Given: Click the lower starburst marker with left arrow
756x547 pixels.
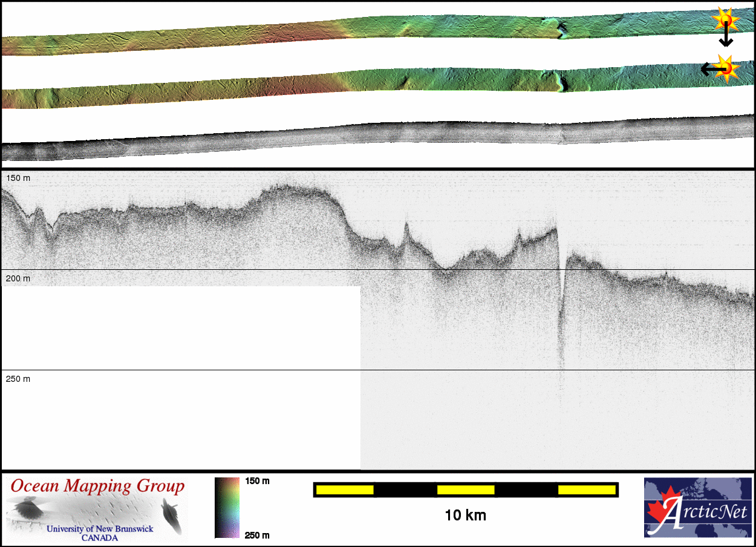Looking at the screenshot, I should point(727,68).
